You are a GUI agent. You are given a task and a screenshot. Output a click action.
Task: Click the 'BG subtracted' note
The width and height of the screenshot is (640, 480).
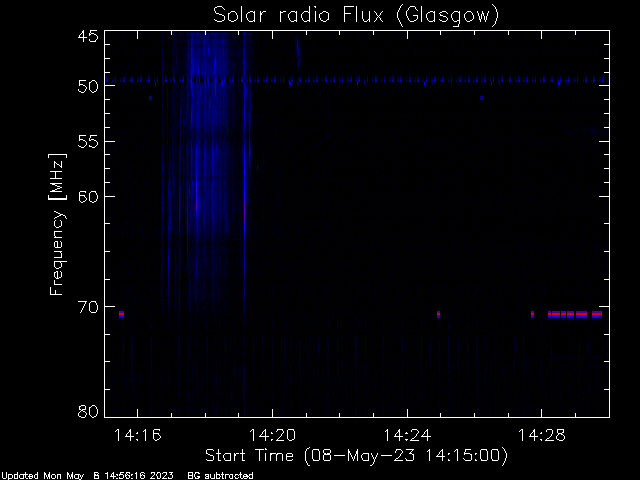click(220, 476)
